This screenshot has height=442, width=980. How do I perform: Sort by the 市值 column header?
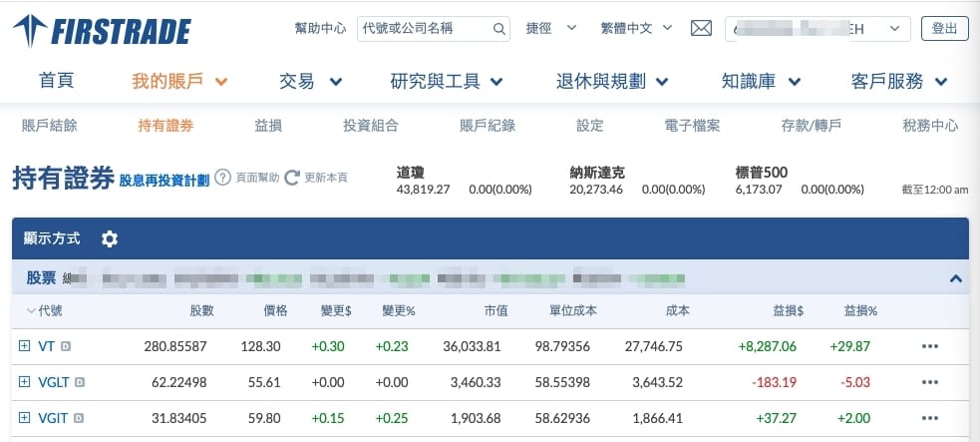click(495, 310)
